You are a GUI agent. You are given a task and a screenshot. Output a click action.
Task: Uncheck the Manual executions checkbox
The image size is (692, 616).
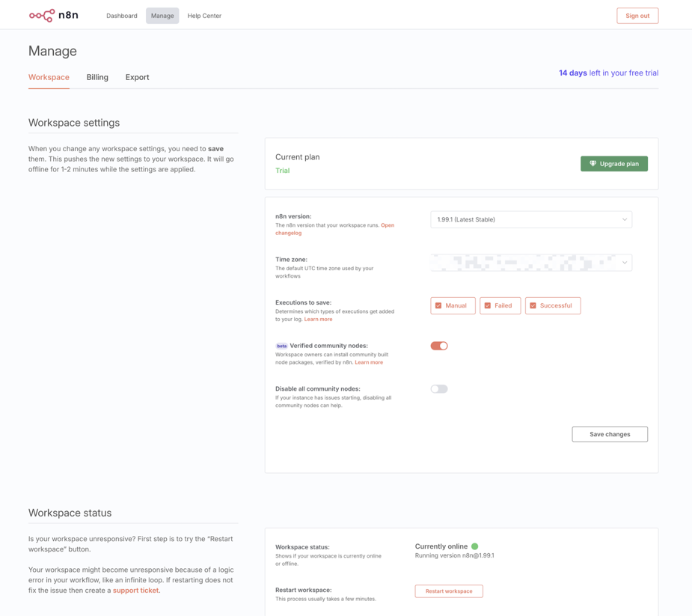pyautogui.click(x=438, y=305)
